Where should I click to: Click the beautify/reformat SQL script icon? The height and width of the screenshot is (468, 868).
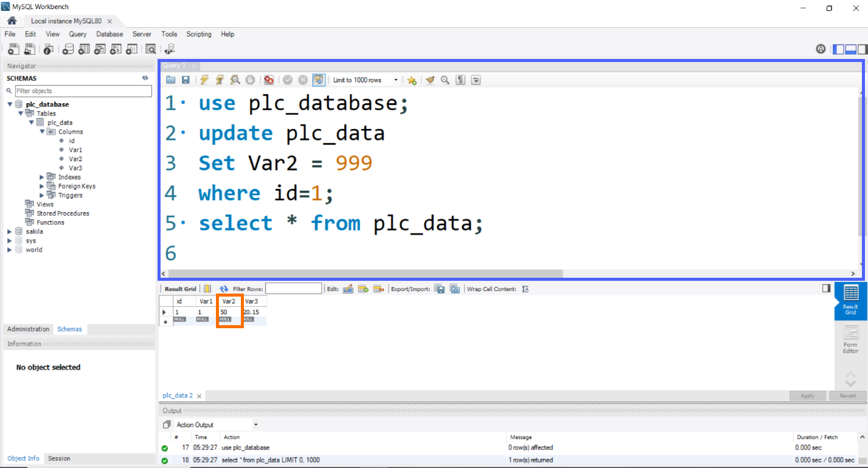[x=430, y=80]
